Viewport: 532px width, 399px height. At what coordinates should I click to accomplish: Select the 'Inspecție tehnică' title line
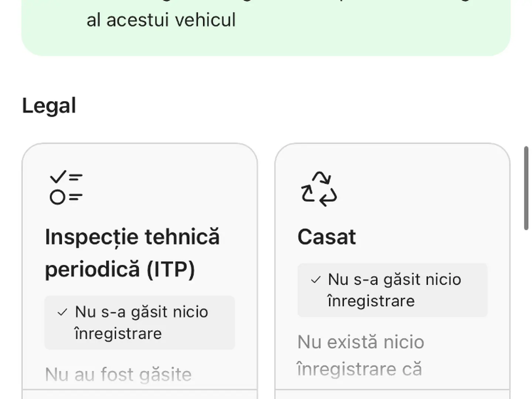click(x=132, y=237)
